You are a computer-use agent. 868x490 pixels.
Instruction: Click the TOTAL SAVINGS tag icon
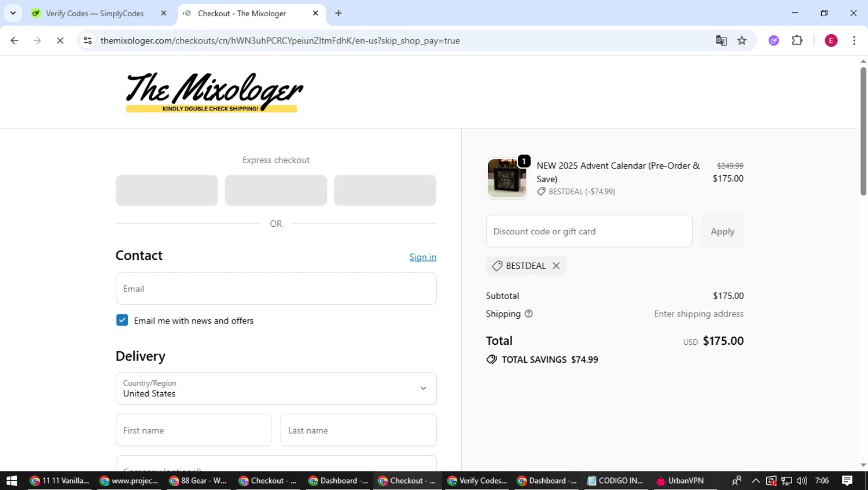pos(492,360)
